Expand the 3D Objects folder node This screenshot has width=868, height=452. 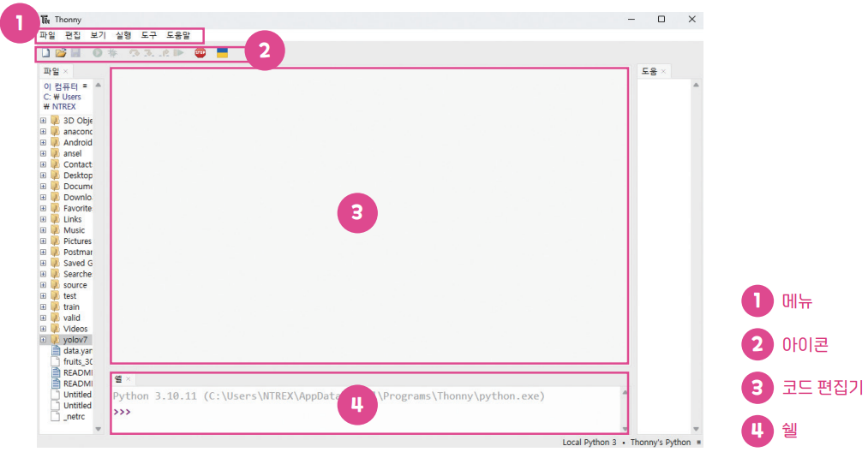point(43,121)
